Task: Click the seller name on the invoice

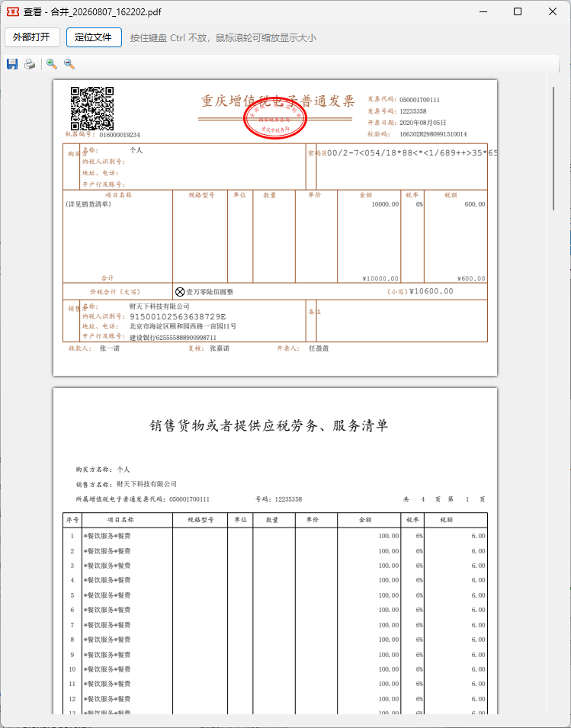Action: [x=159, y=306]
